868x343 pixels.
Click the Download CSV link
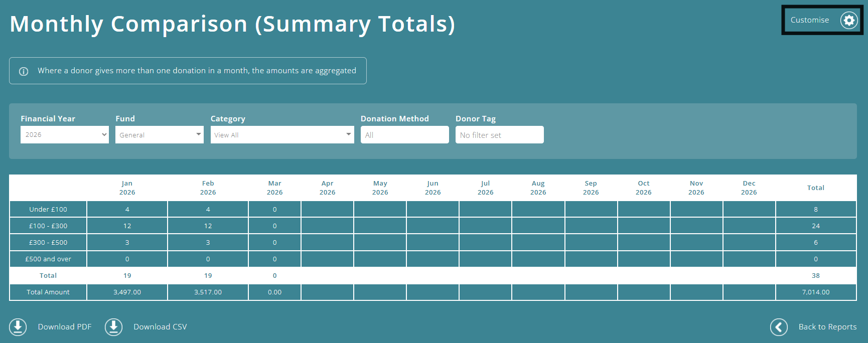point(160,327)
